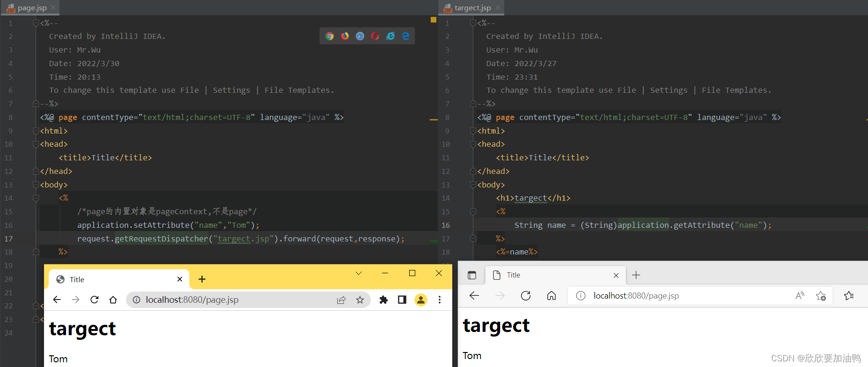Close the Title tab in Edge
The height and width of the screenshot is (367, 868).
616,276
